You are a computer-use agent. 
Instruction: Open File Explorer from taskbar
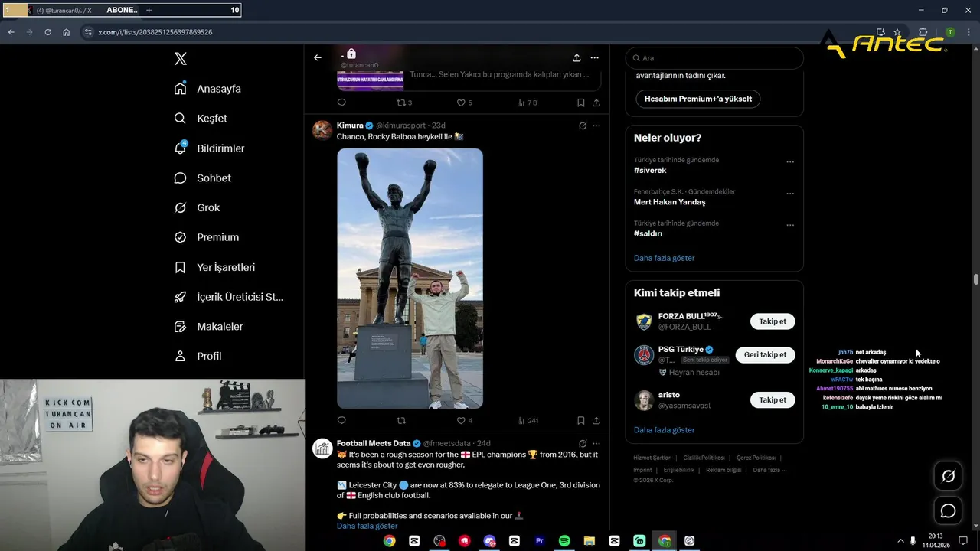pos(590,541)
